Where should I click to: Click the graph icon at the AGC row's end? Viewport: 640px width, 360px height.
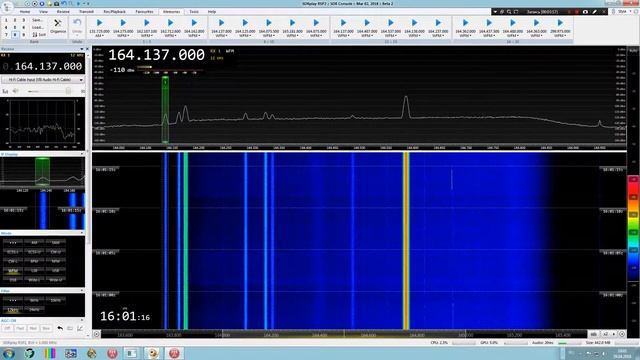click(x=80, y=328)
